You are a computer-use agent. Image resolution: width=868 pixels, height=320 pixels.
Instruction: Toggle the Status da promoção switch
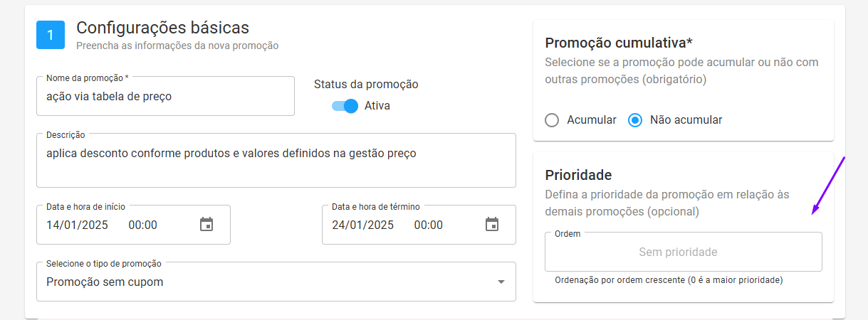coord(345,106)
